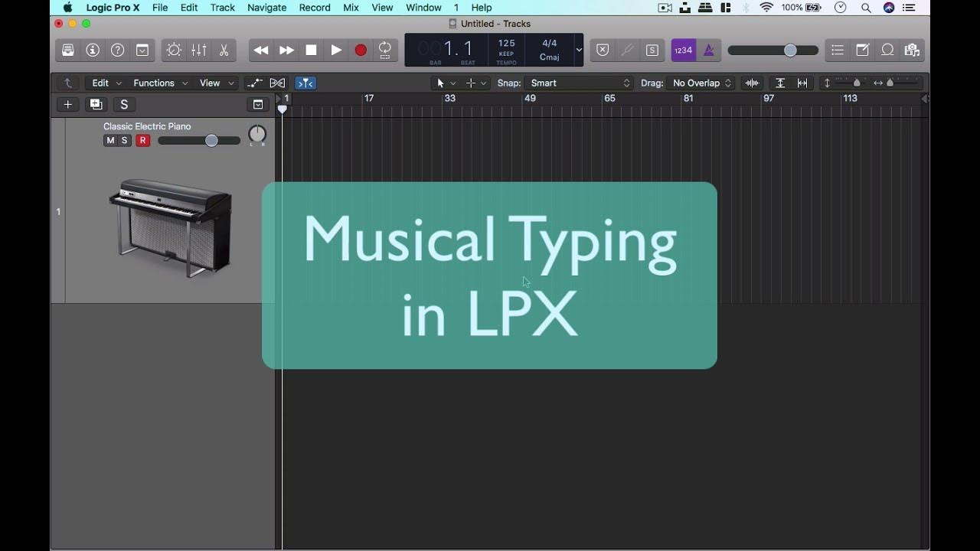Toggle record enable R on Classic Electric Piano

pyautogui.click(x=142, y=141)
